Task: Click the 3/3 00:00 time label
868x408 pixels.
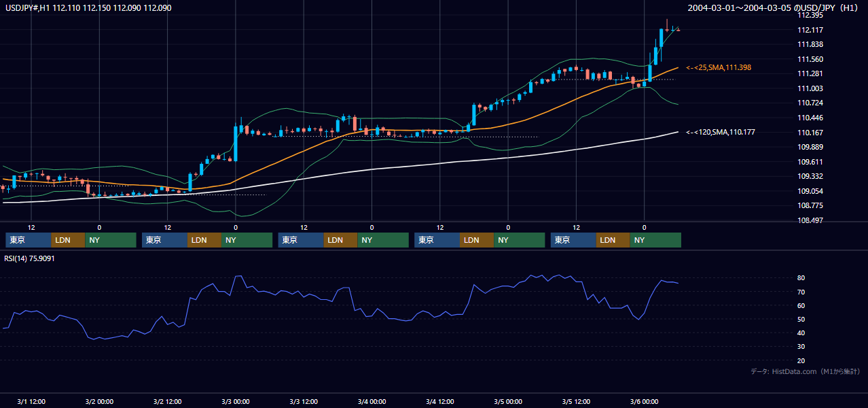Action: click(x=235, y=401)
